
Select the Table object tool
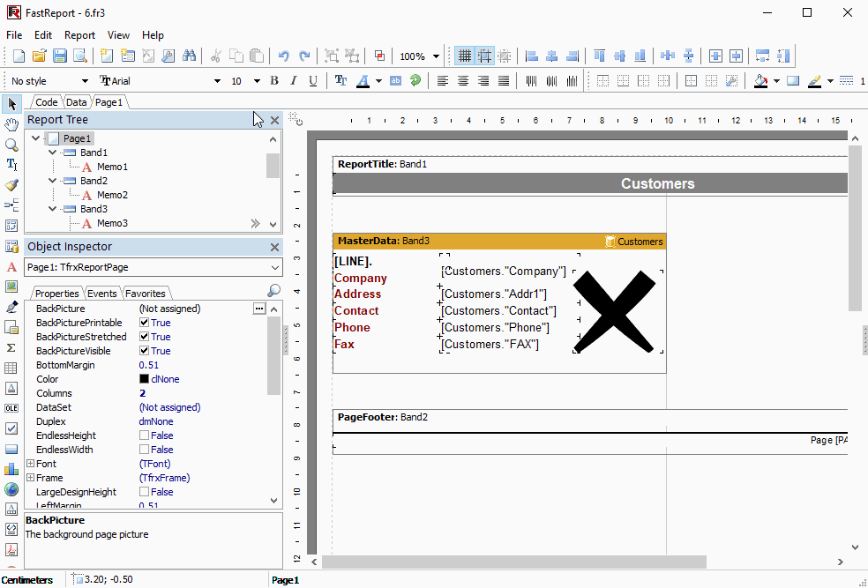pyautogui.click(x=11, y=368)
